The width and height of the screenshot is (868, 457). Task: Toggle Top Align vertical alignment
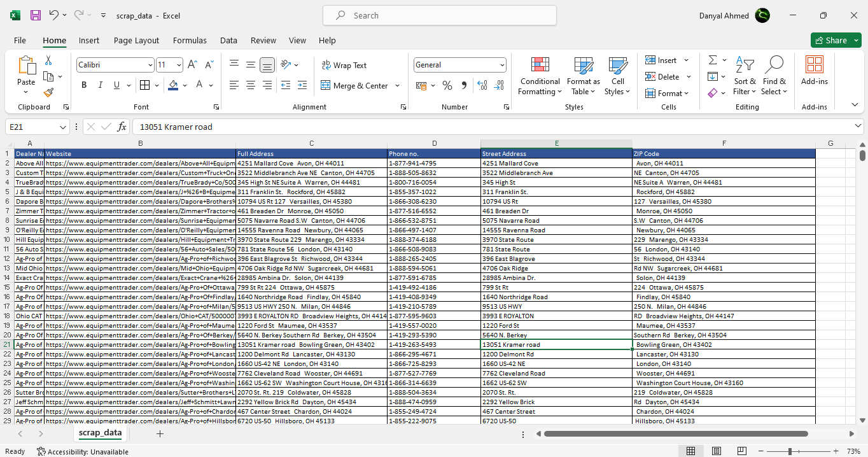234,65
